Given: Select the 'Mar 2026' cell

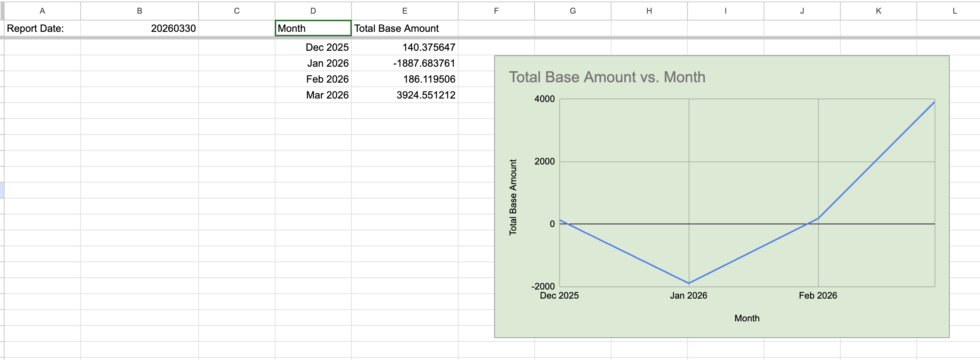Looking at the screenshot, I should (x=313, y=95).
